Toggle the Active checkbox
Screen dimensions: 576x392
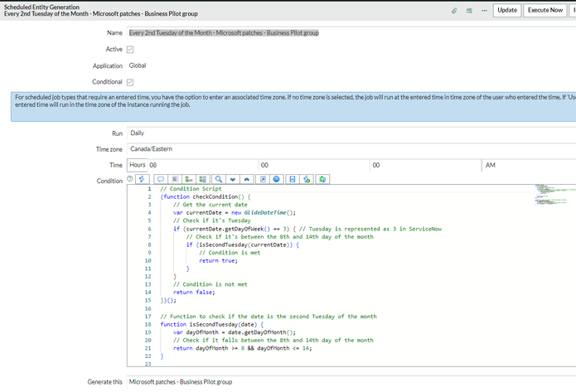pos(130,50)
